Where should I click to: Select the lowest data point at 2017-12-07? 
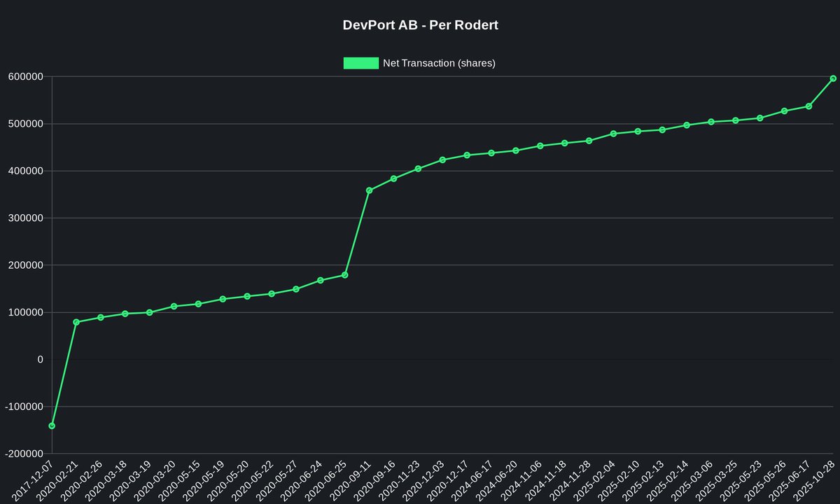(x=51, y=425)
